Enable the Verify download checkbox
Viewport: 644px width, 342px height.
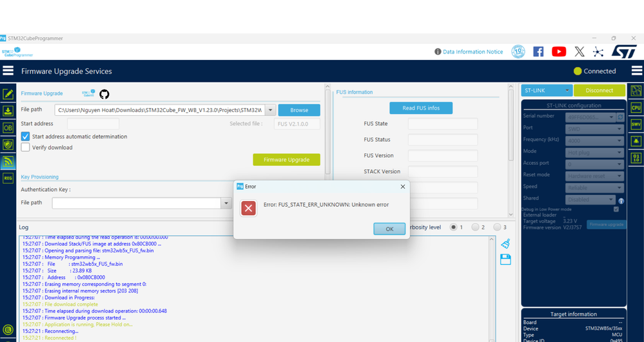26,147
